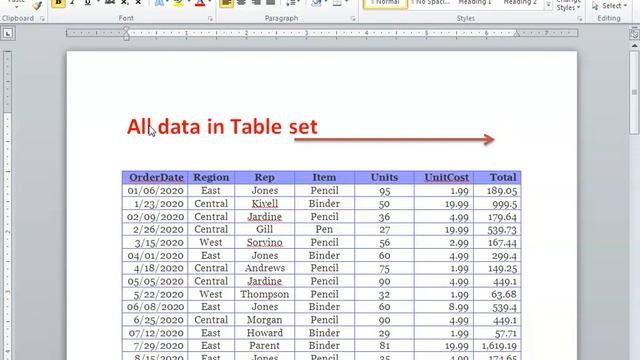This screenshot has width=640, height=360.
Task: Click the tab stop selector on ruler
Action: tap(8, 34)
